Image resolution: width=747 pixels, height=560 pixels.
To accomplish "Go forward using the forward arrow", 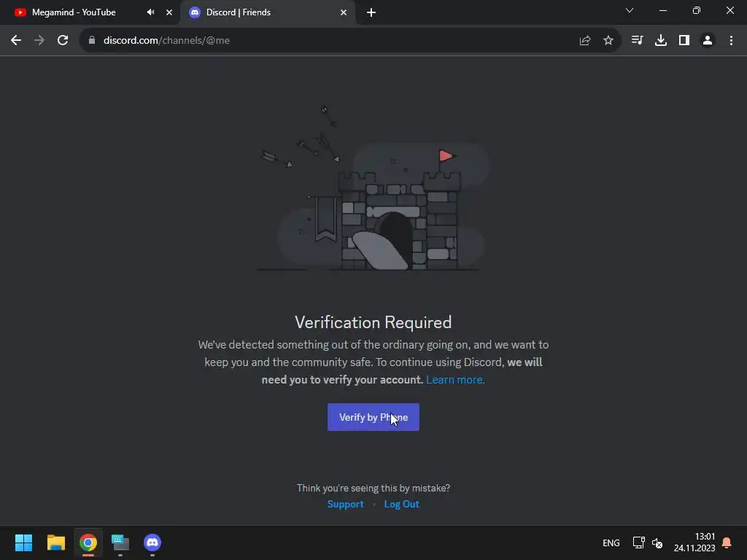I will (39, 40).
